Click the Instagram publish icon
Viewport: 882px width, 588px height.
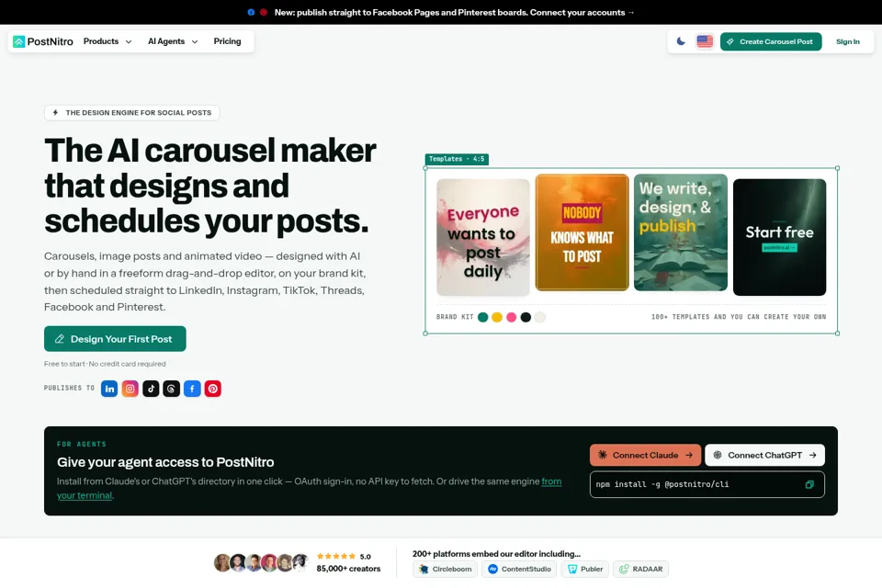[130, 389]
